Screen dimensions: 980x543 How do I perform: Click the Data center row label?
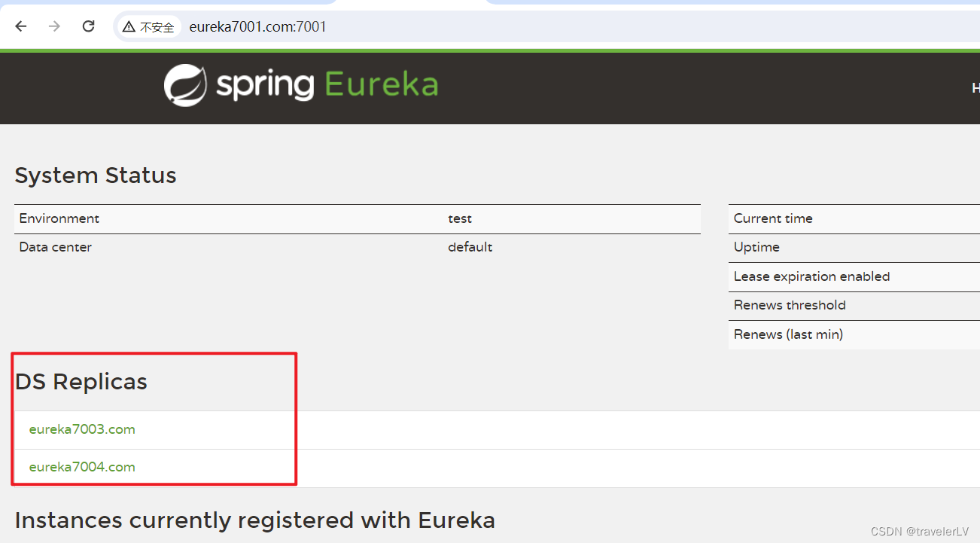click(56, 247)
